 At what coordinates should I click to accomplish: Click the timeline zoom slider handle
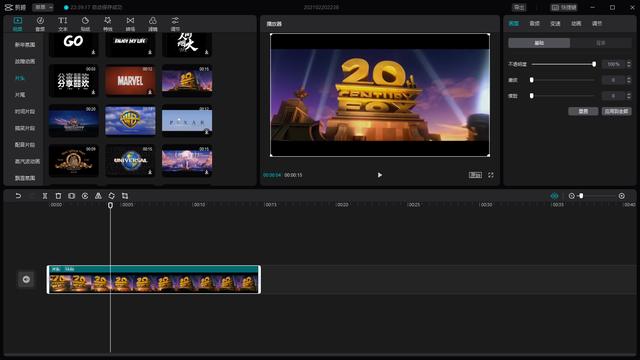pyautogui.click(x=581, y=196)
